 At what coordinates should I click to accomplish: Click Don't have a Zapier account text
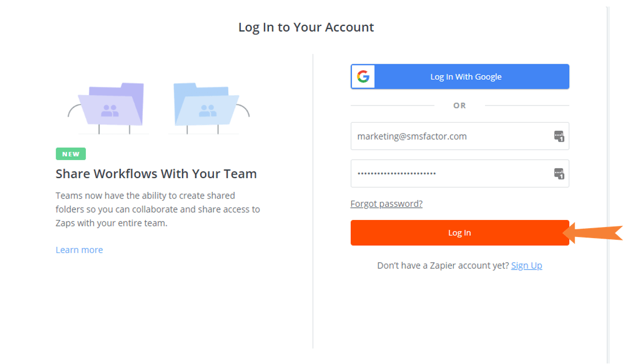click(443, 266)
